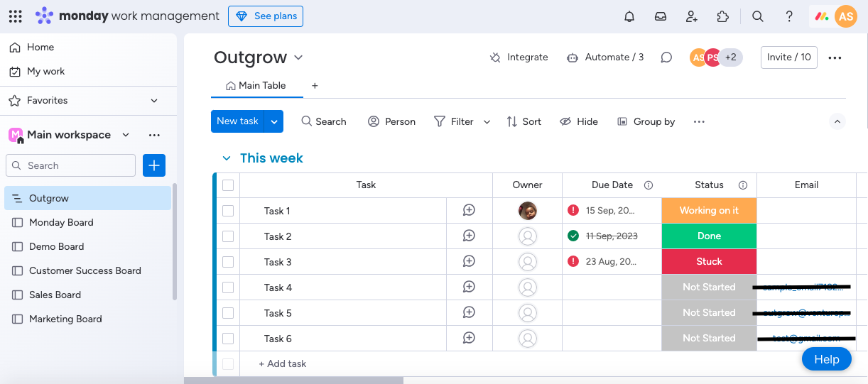Open toolbar more options ellipsis
868x384 pixels.
699,121
